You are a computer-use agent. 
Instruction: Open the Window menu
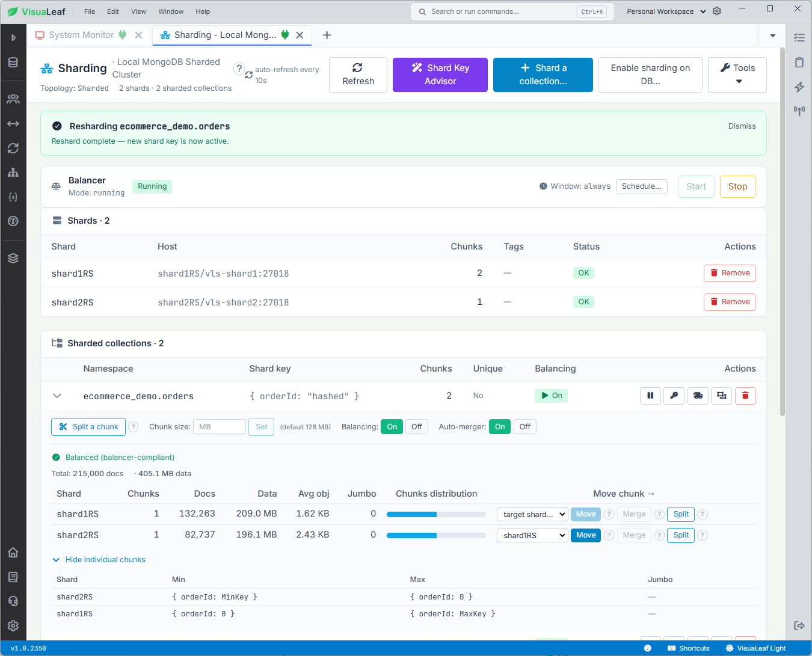(171, 11)
